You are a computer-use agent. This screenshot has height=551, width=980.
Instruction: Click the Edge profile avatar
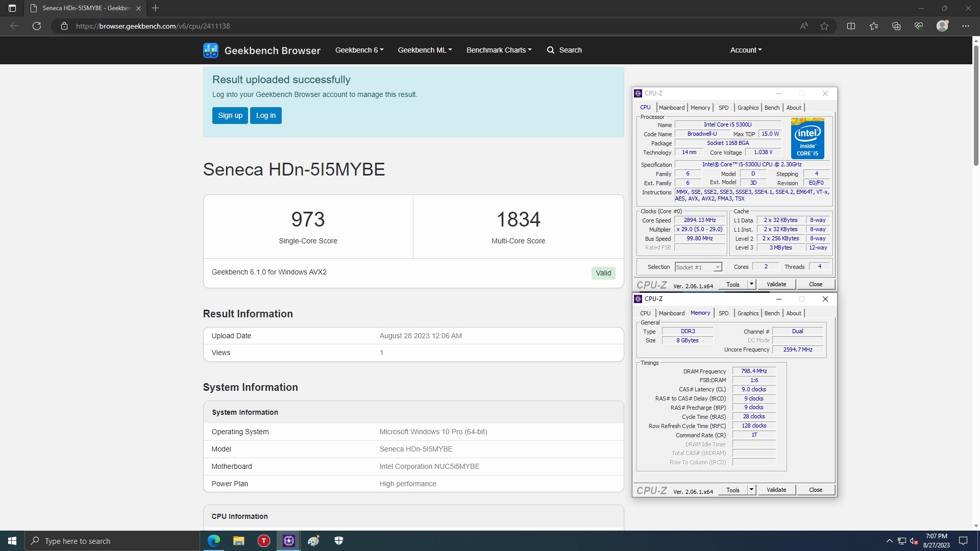click(x=942, y=26)
